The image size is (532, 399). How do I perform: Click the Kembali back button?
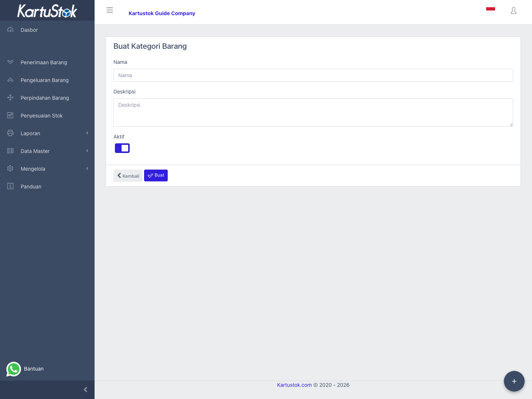[128, 175]
